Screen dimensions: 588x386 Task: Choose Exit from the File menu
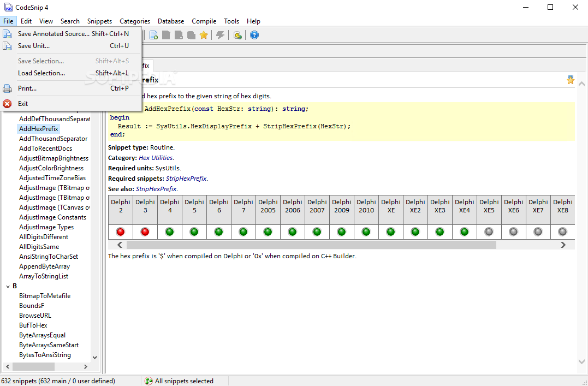(72, 104)
